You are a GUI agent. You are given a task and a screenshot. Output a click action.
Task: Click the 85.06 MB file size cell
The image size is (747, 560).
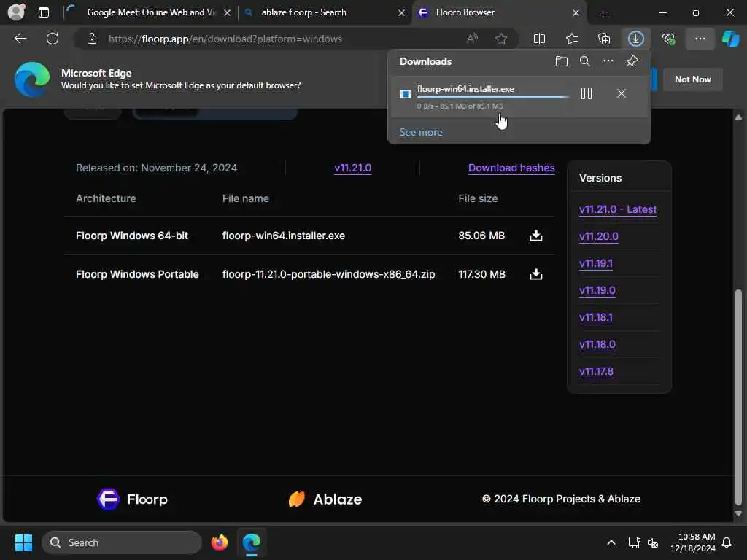[481, 236]
